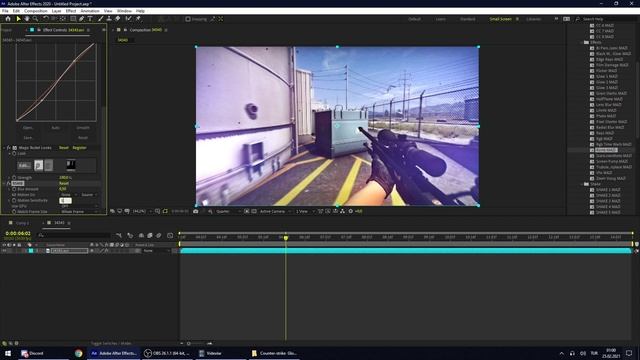Open the Active Camera dropdown
The height and width of the screenshot is (360, 640).
pos(275,211)
